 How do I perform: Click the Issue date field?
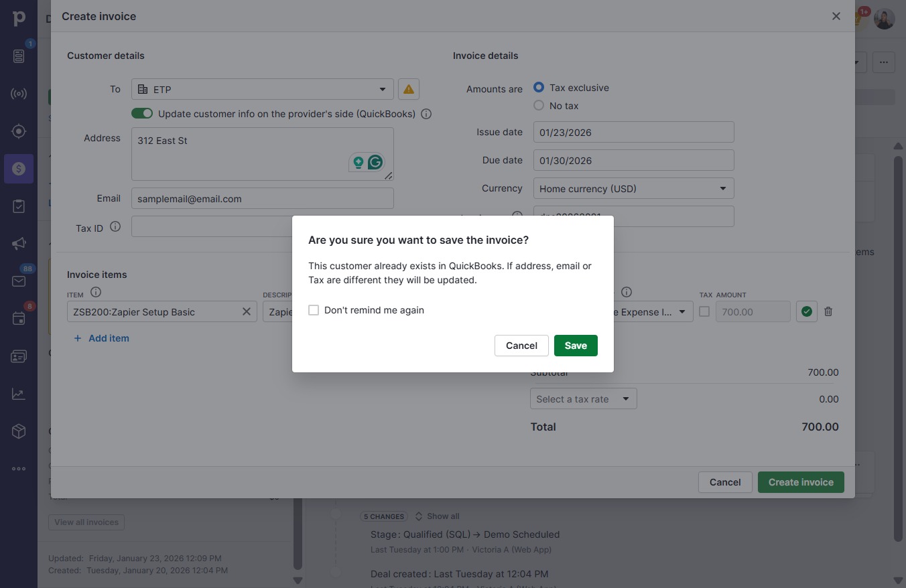634,132
